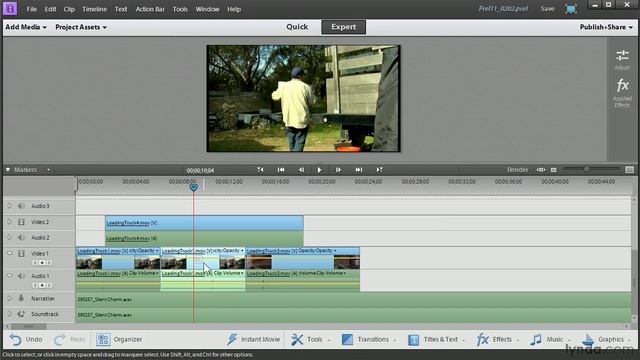Open the Add Media dropdown
Viewport: 640px width, 360px height.
coord(26,27)
